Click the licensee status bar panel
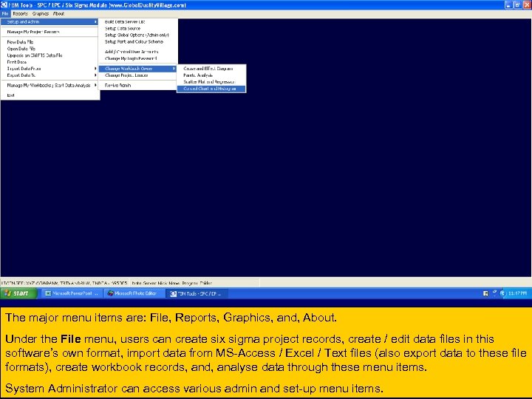The height and width of the screenshot is (399, 532). (65, 283)
